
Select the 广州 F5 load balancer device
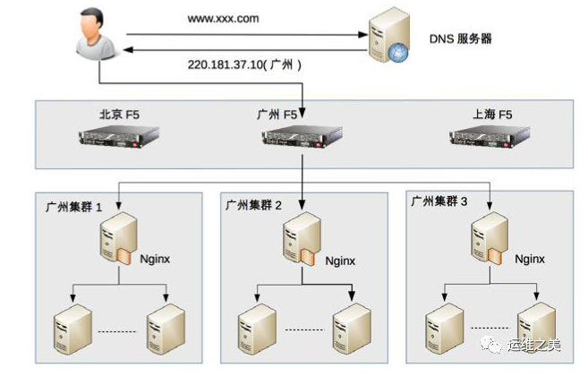[x=303, y=137]
